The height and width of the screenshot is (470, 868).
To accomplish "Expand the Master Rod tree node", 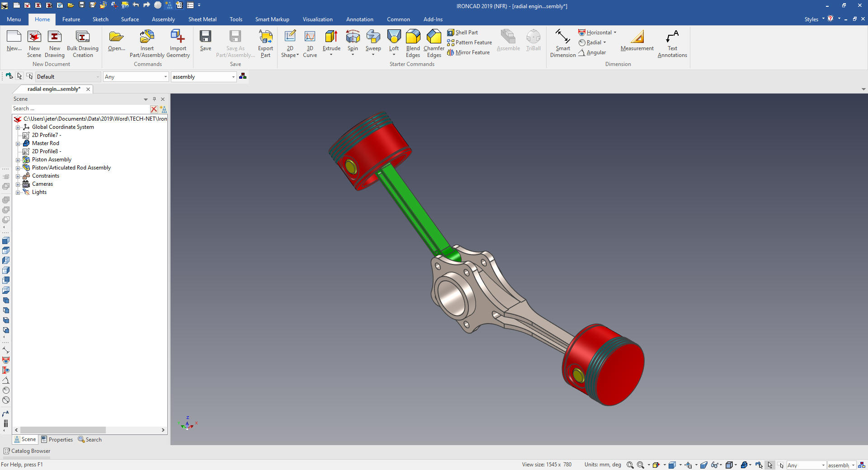I will click(18, 143).
